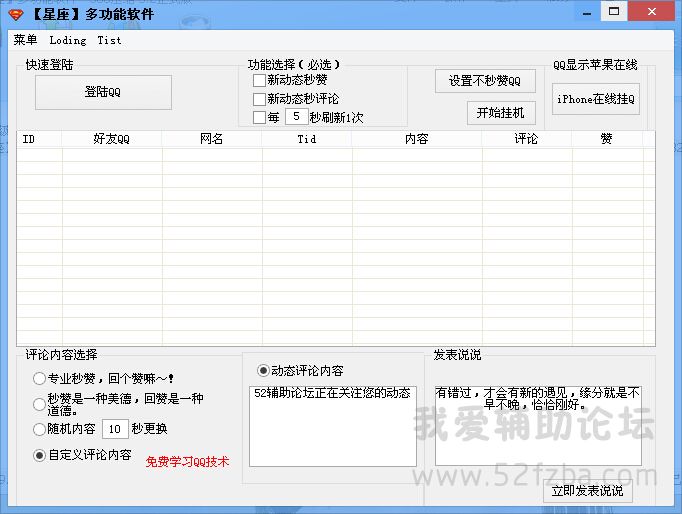The image size is (682, 514).
Task: Click the iPhone在线挂Q button
Action: coord(596,99)
